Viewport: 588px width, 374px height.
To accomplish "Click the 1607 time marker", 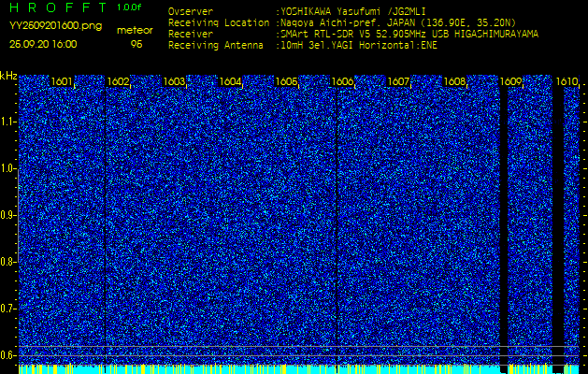I will click(x=398, y=81).
